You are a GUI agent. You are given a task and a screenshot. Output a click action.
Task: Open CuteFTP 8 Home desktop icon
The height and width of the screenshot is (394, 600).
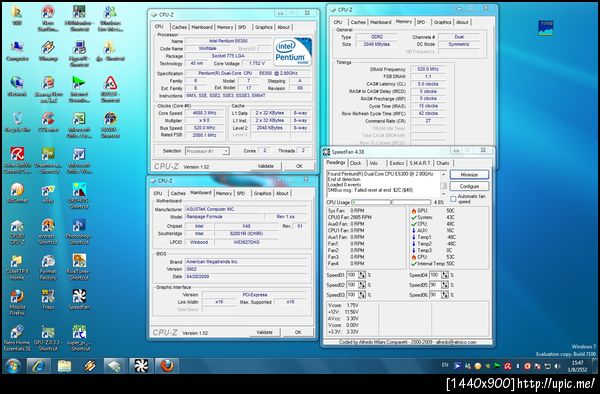[17, 267]
